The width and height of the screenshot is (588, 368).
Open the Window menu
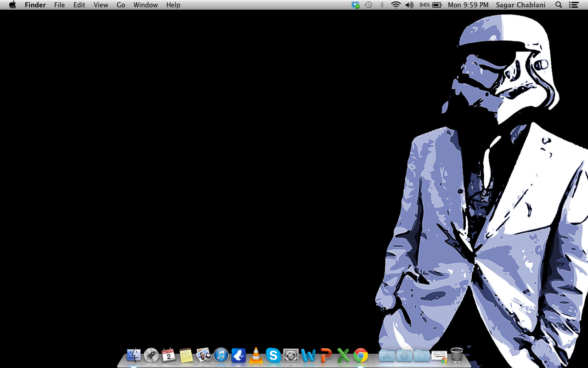pyautogui.click(x=146, y=5)
